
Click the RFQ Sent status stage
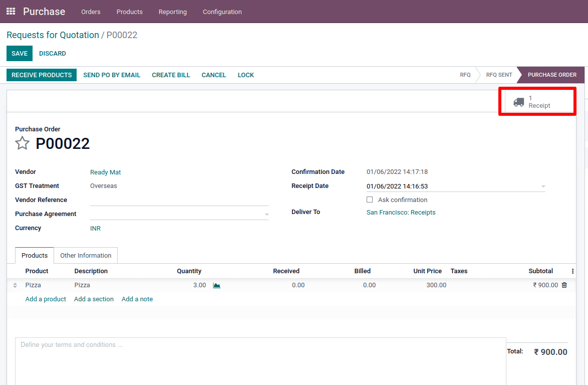coord(499,75)
